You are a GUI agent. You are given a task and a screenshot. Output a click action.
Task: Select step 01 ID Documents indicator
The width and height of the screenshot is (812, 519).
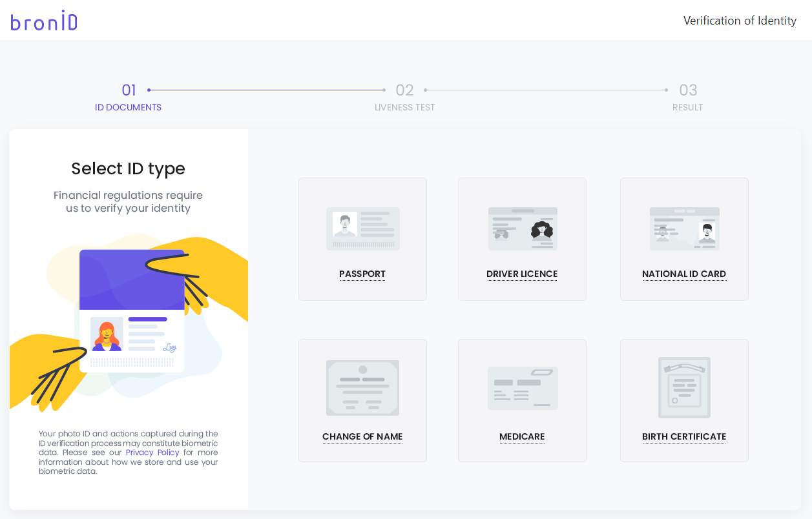[x=129, y=90]
